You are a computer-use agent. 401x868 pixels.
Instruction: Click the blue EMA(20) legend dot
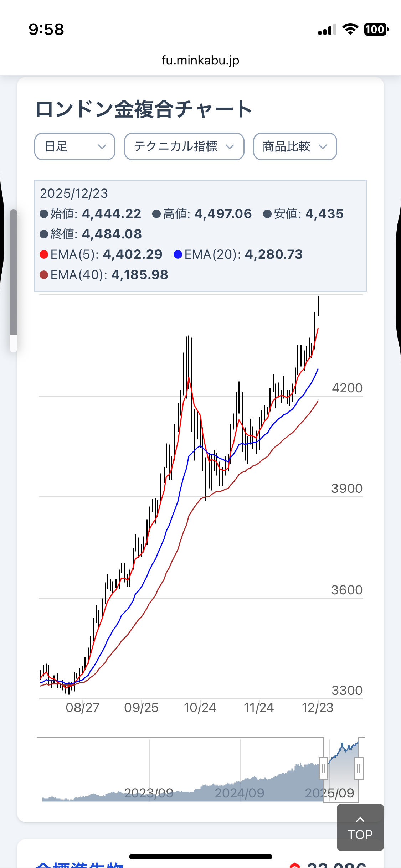click(178, 254)
